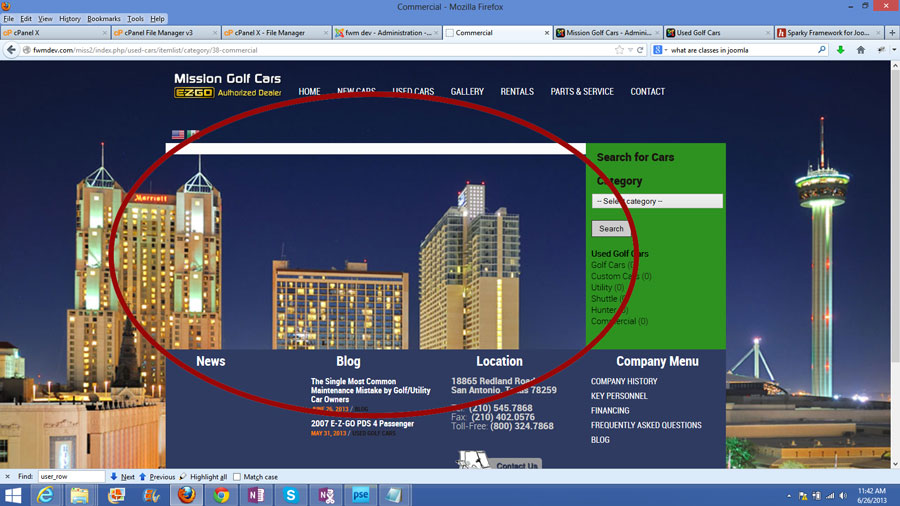The width and height of the screenshot is (900, 506).
Task: Find Next with the down arrow
Action: (x=122, y=477)
